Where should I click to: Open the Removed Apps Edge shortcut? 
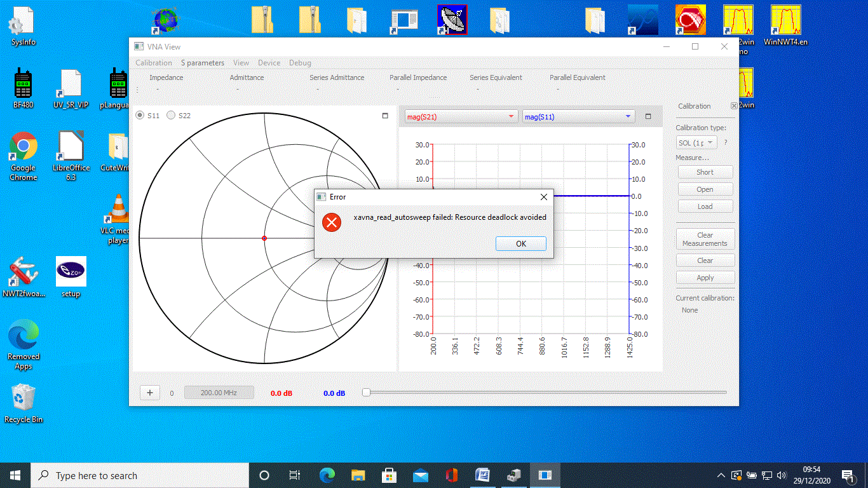24,344
